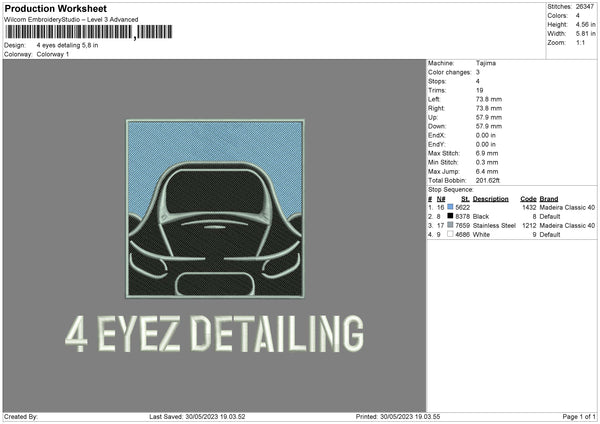The width and height of the screenshot is (600, 424).
Task: Click the Min Stitch value '0.3 mm'
Action: pos(487,162)
